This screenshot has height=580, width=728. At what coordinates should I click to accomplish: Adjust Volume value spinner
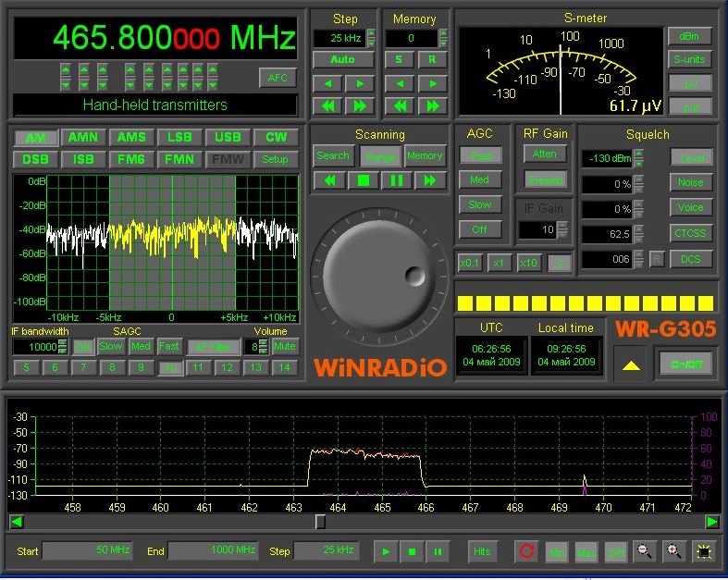tap(264, 346)
